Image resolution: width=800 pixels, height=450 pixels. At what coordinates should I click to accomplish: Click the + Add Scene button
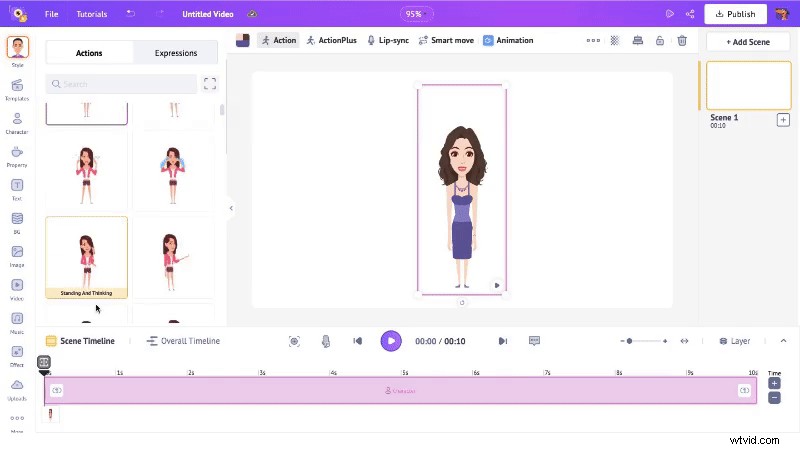pos(748,42)
